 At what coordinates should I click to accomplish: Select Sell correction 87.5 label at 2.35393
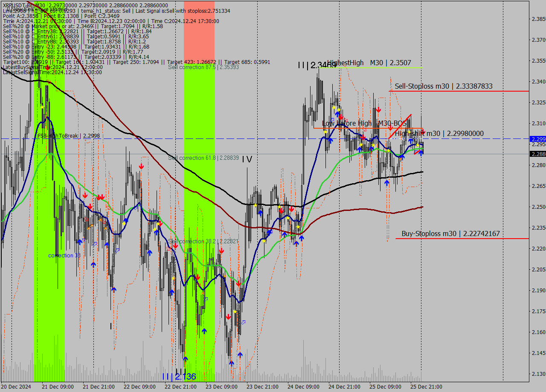(x=203, y=67)
